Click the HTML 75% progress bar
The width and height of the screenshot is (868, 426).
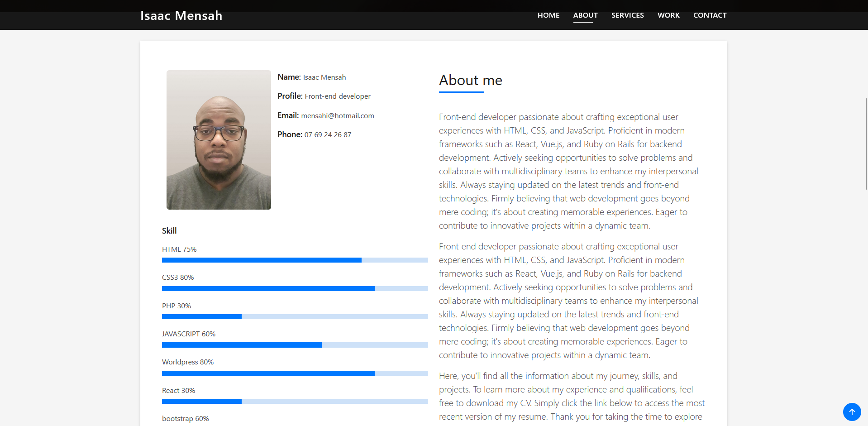(x=295, y=260)
